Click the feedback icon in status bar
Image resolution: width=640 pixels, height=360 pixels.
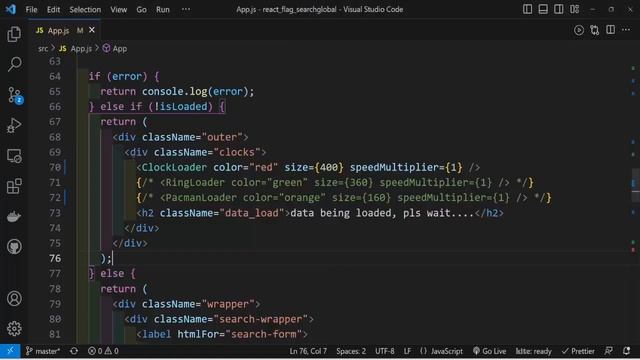609,351
